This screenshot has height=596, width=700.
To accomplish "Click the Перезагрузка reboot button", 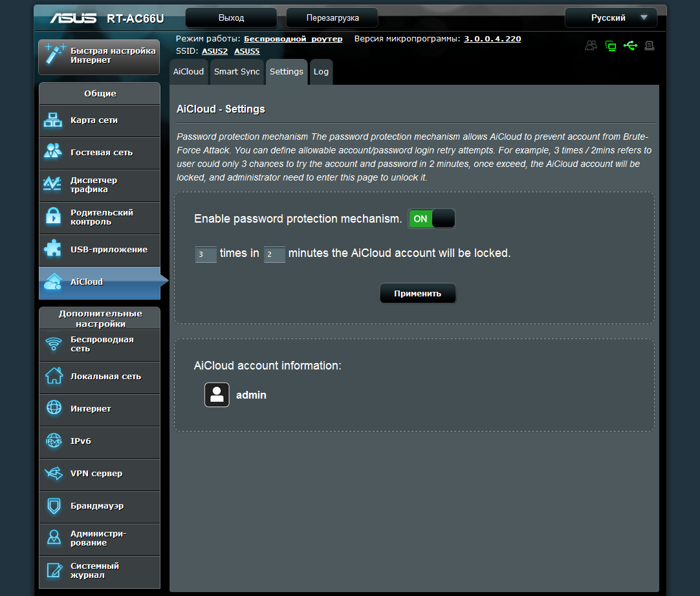I will pos(332,18).
